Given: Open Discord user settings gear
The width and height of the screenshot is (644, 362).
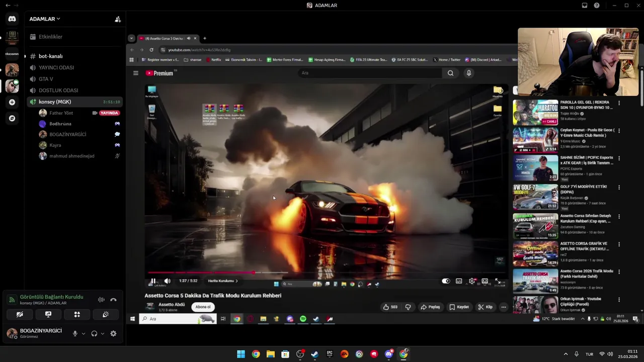Looking at the screenshot, I should [113, 333].
